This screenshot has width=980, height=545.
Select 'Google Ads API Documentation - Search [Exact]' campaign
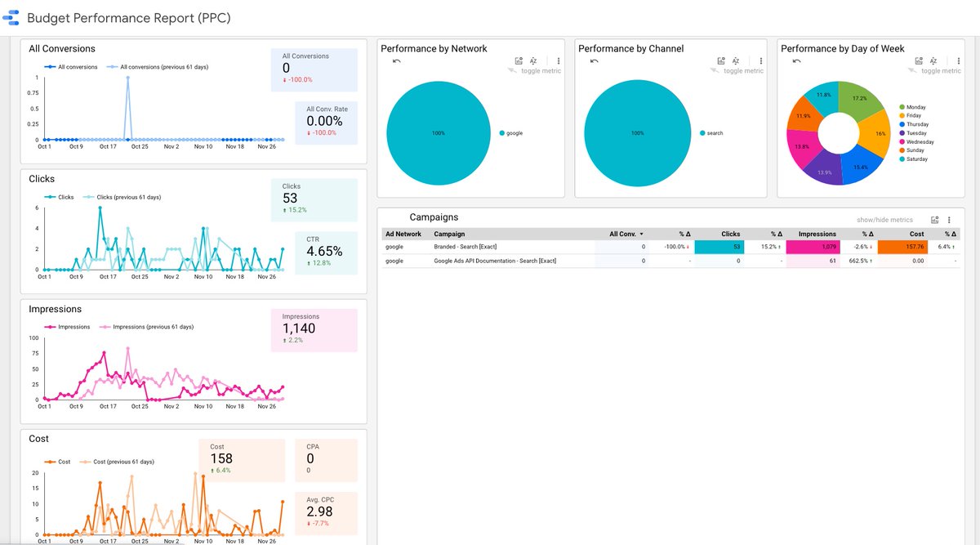495,261
